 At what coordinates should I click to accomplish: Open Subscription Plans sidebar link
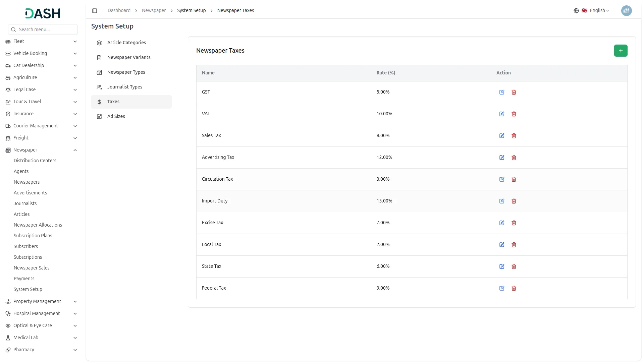click(33, 236)
